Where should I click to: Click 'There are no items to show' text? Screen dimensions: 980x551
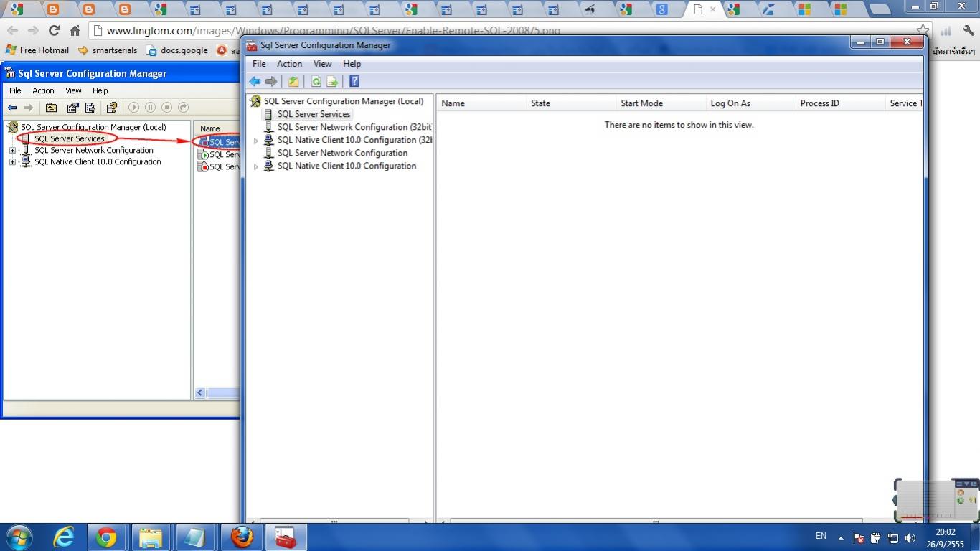click(x=679, y=125)
